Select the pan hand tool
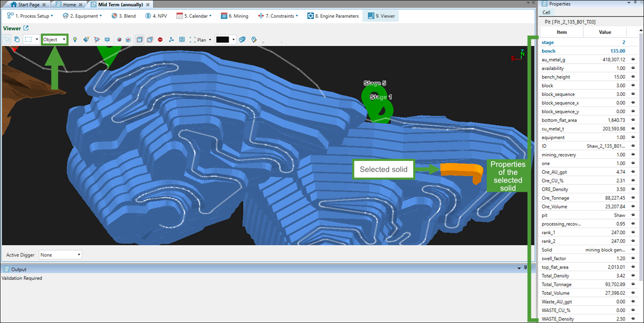644x323 pixels. 17,39
